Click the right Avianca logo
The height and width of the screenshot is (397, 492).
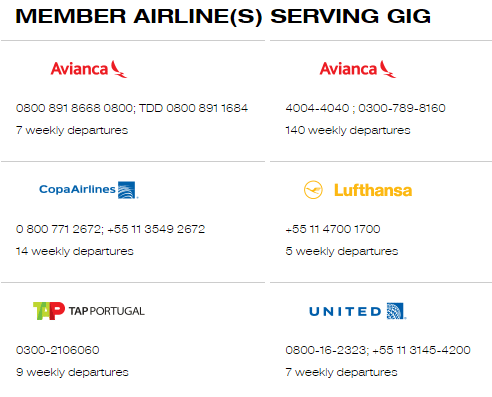pos(358,69)
